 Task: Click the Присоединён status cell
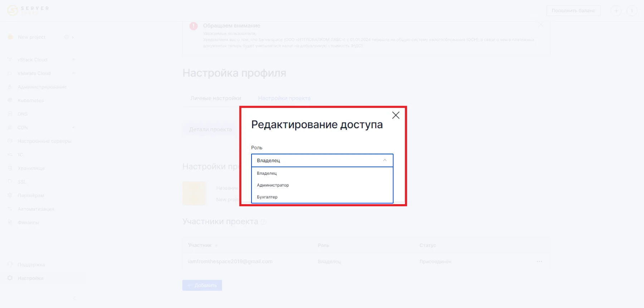(x=435, y=261)
